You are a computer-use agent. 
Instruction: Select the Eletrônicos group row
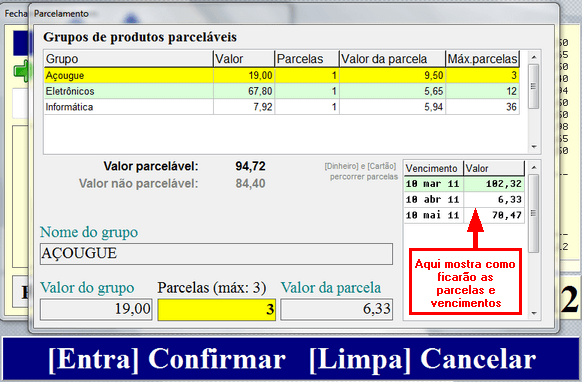pyautogui.click(x=281, y=91)
